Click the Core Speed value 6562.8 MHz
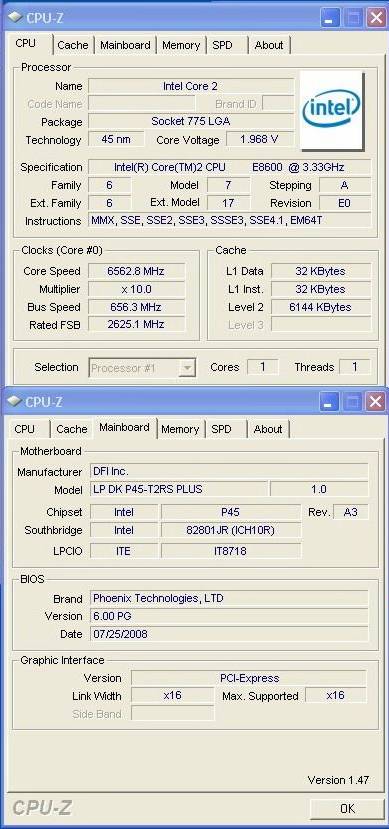389x829 pixels. click(x=136, y=271)
